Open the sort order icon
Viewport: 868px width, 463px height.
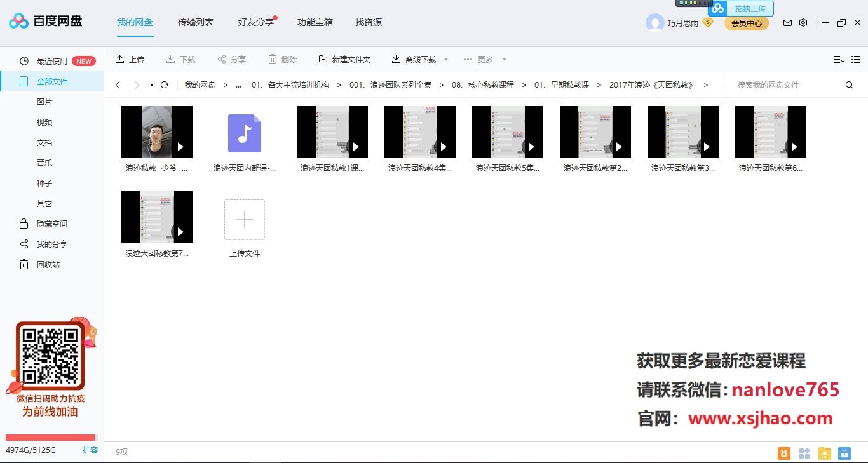(x=839, y=59)
